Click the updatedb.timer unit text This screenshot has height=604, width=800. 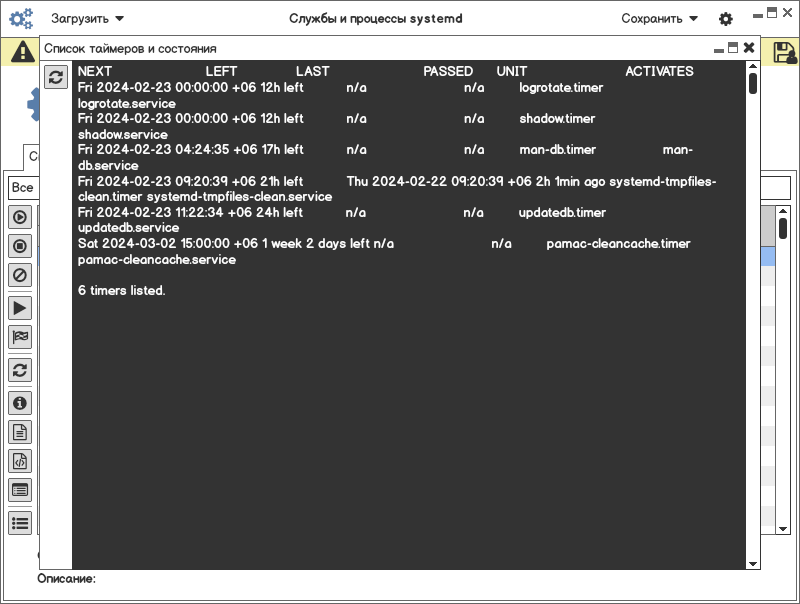point(562,213)
